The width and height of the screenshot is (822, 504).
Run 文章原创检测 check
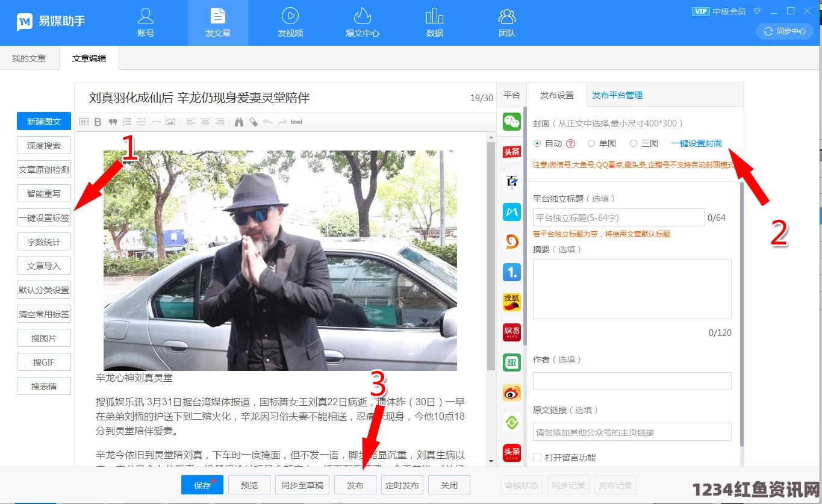pyautogui.click(x=44, y=169)
